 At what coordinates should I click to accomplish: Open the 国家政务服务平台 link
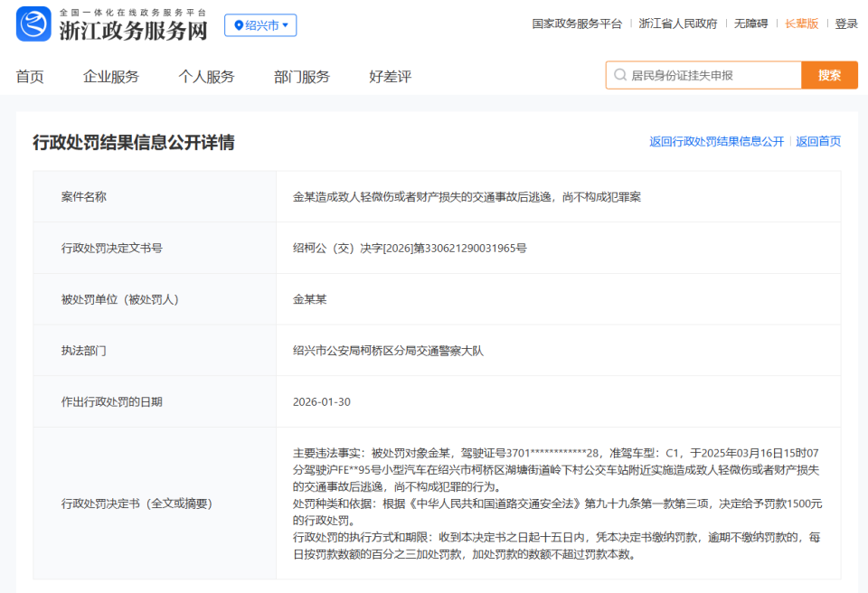click(x=576, y=24)
